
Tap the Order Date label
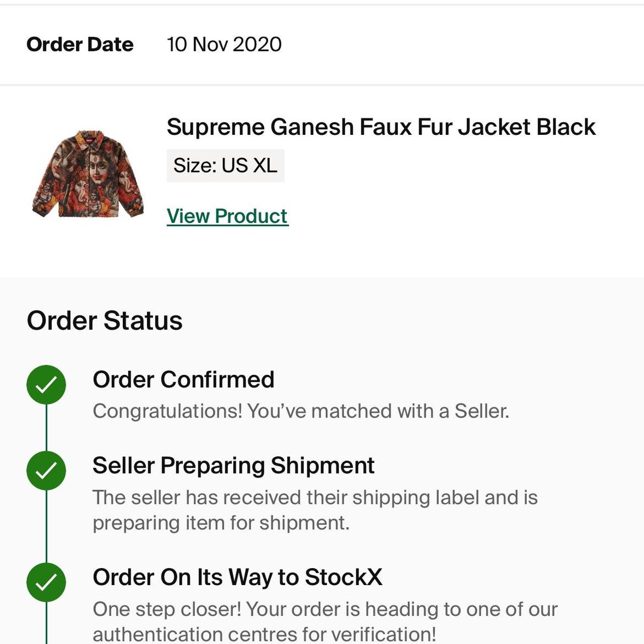80,44
